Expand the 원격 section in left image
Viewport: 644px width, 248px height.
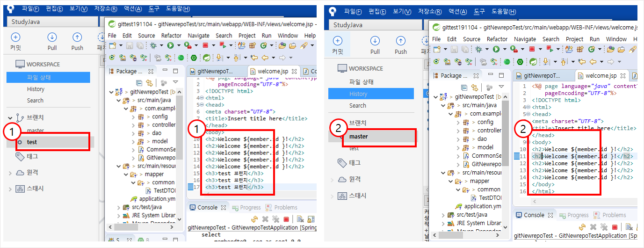(10, 173)
